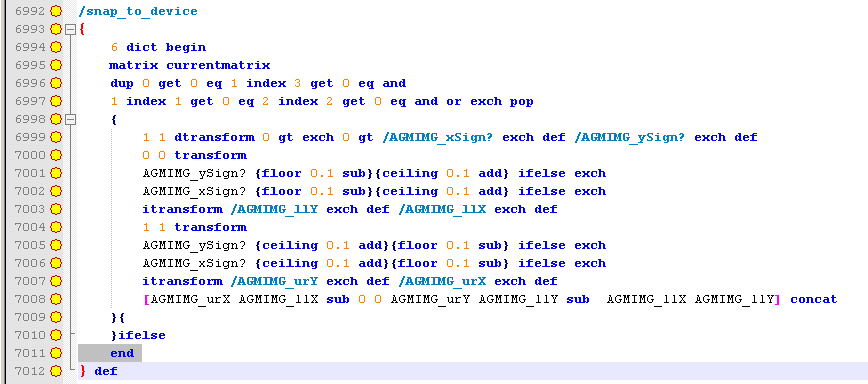Click the bookmark marker on line 7002

(x=56, y=191)
